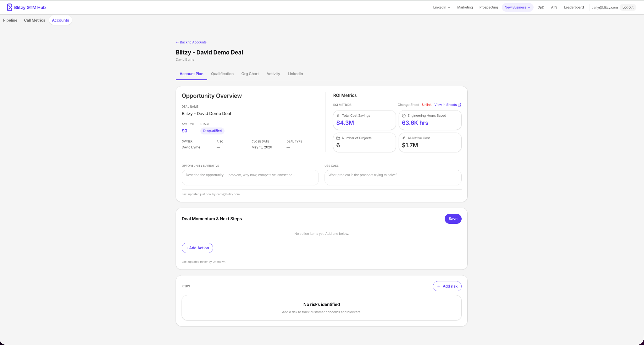Click 'No action items yet. Add one below.' text
Image resolution: width=644 pixels, height=345 pixels.
321,234
